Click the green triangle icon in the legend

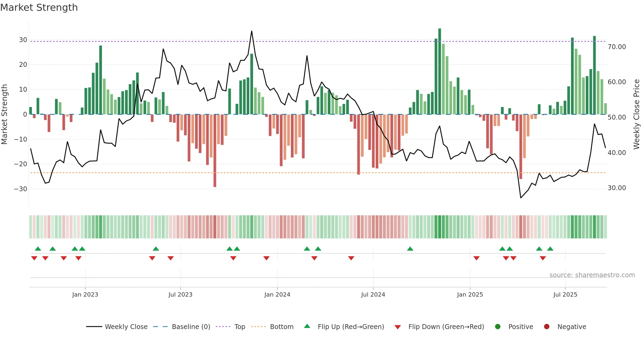[307, 326]
